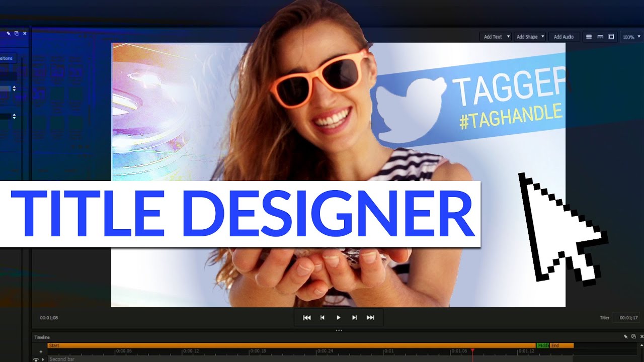
Task: Select the orange Start segment in timeline
Action: click(291, 345)
